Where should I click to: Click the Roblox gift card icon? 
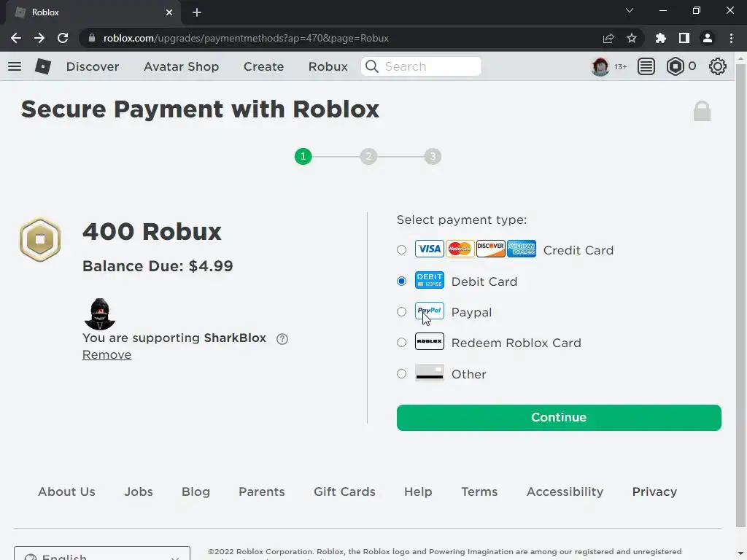[429, 341]
